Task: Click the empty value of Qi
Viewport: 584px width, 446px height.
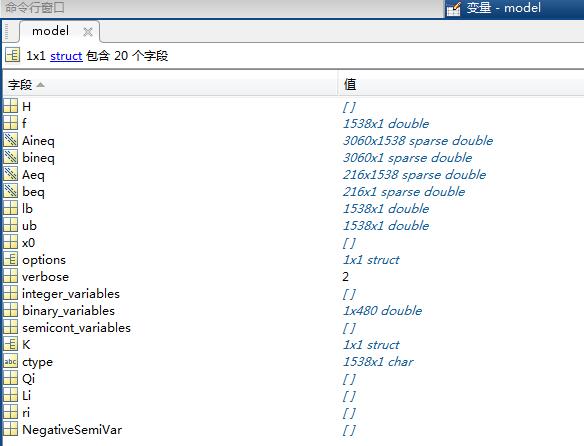Action: (x=349, y=379)
